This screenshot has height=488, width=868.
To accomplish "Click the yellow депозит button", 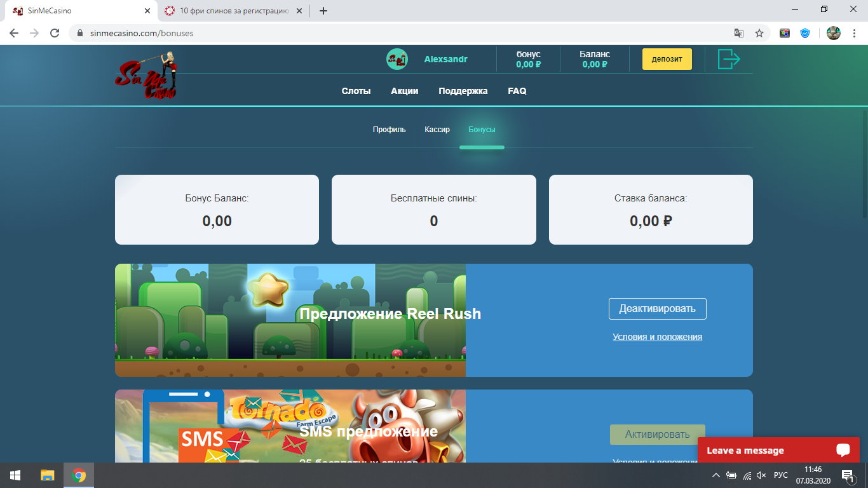I will (667, 59).
